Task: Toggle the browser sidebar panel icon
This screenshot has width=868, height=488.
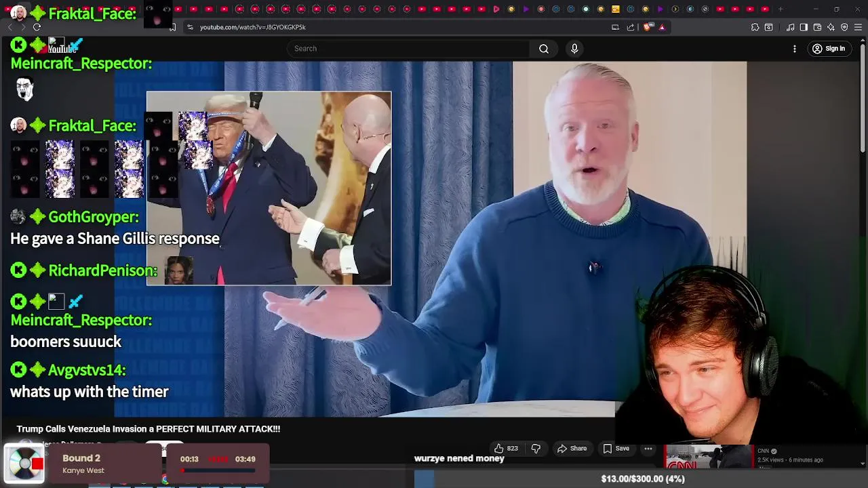Action: pos(804,27)
